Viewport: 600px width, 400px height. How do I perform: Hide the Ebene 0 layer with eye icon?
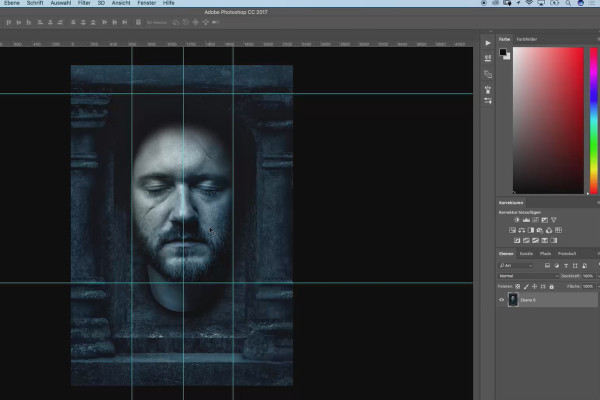click(x=502, y=300)
